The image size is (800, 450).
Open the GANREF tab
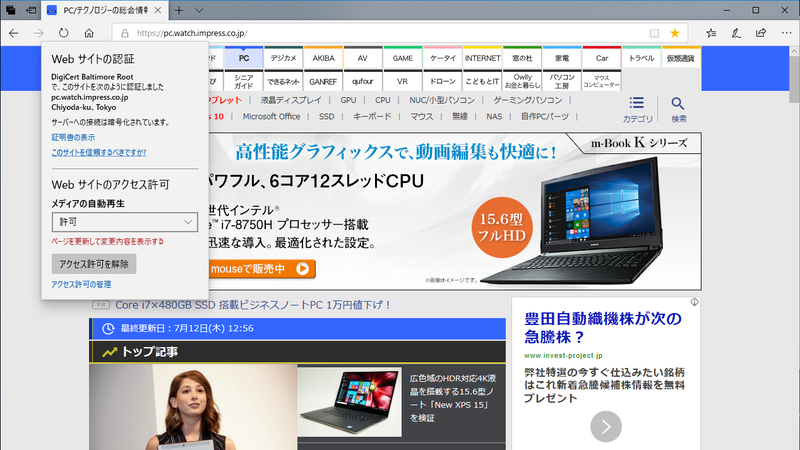tap(323, 81)
